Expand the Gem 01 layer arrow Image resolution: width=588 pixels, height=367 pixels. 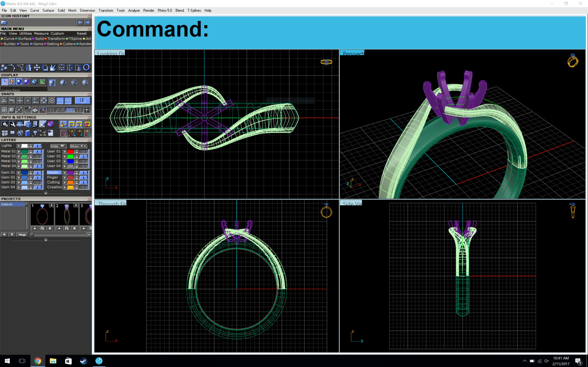(19, 172)
